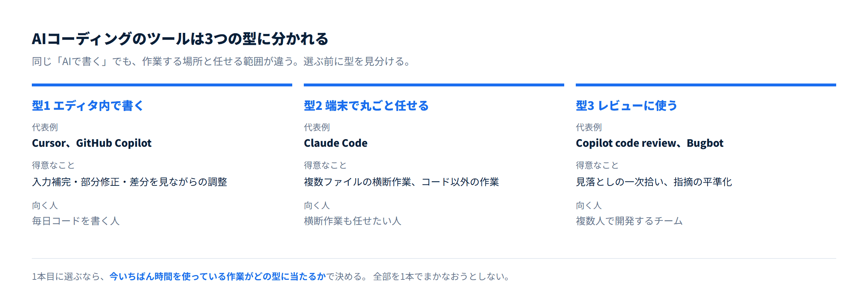The image size is (868, 308).
Task: Click the subtitle starting 同じ「AIで書く」でも
Action: [221, 61]
